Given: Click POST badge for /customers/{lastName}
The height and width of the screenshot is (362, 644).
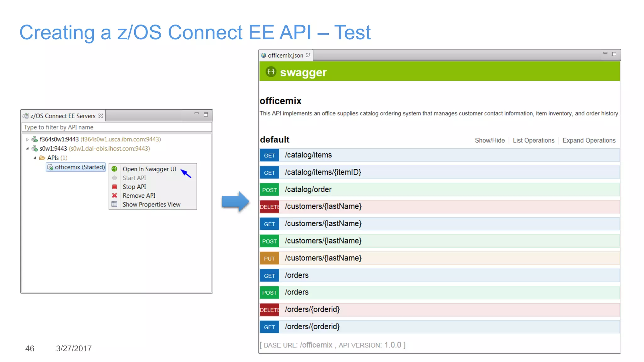Looking at the screenshot, I should click(x=269, y=241).
